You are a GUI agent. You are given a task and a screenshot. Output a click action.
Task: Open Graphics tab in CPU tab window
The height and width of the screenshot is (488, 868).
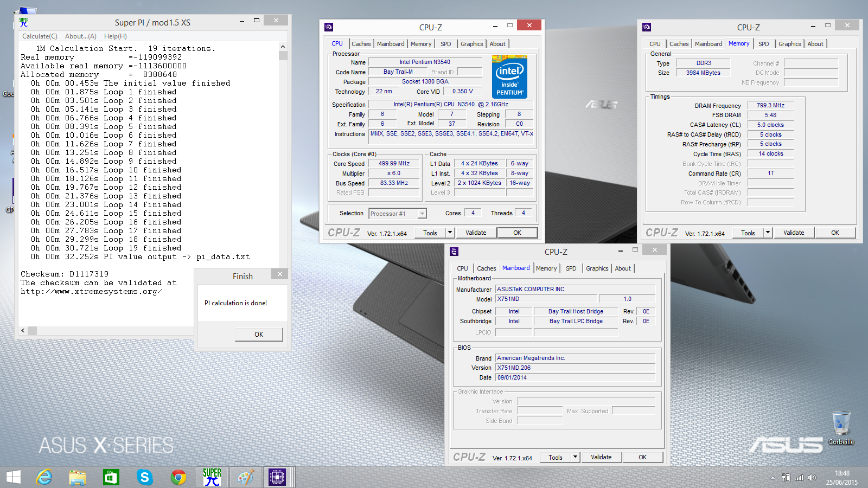click(x=472, y=44)
